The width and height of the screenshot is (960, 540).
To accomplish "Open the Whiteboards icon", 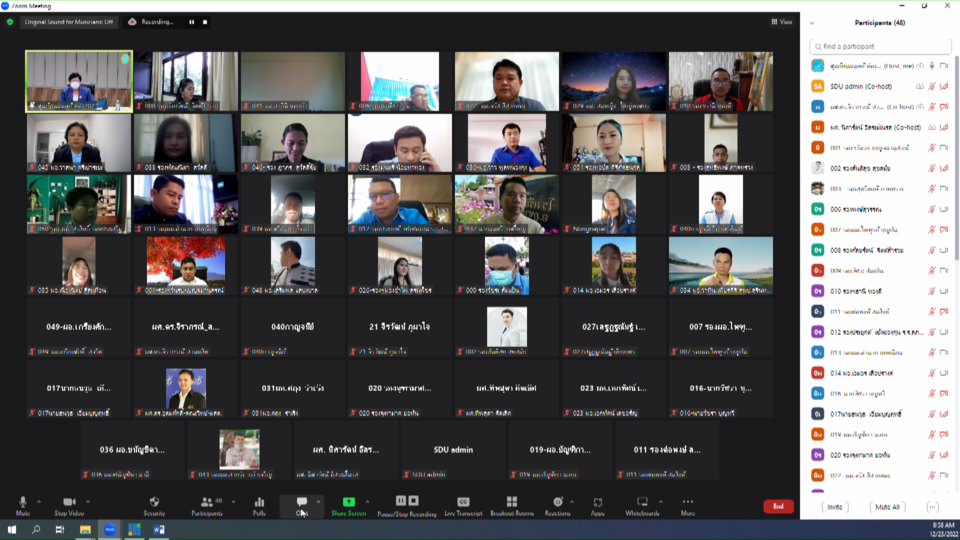I will click(642, 502).
